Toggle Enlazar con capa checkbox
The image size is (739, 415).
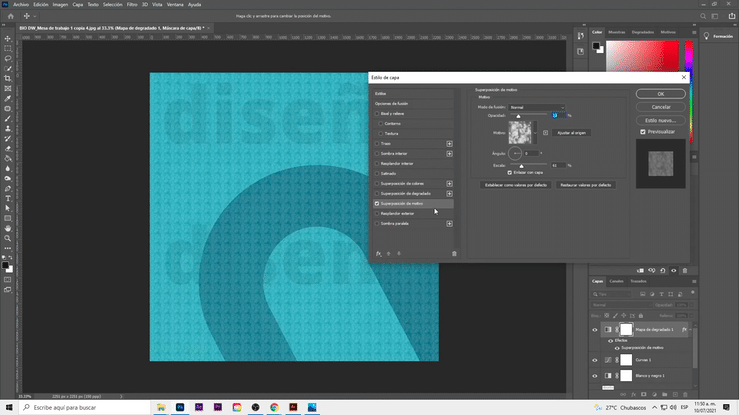pos(509,172)
